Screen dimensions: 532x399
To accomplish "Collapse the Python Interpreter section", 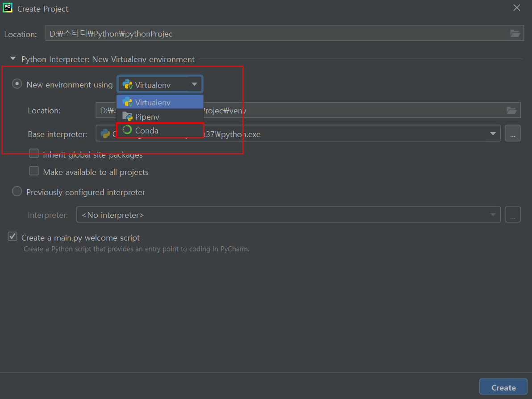I will [x=13, y=58].
